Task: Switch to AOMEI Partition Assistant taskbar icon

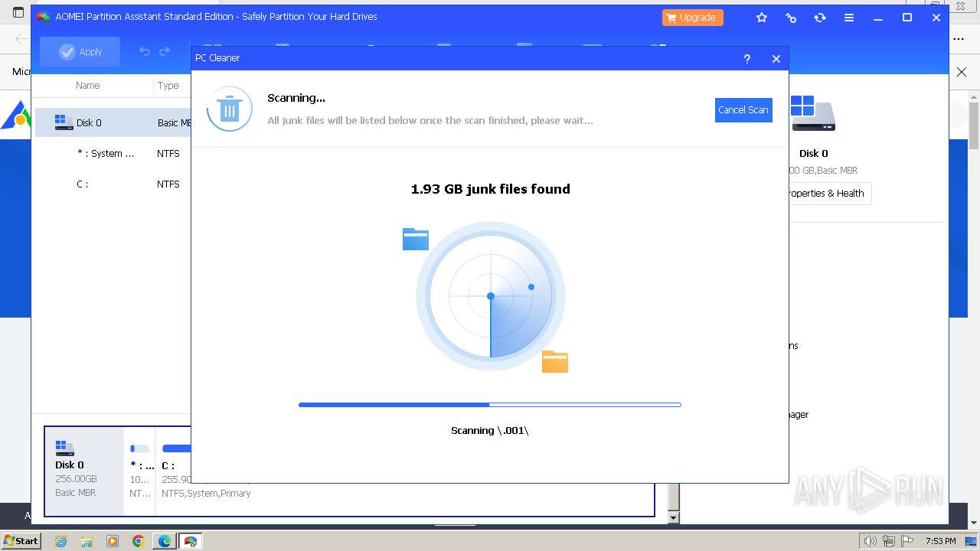Action: pyautogui.click(x=191, y=541)
